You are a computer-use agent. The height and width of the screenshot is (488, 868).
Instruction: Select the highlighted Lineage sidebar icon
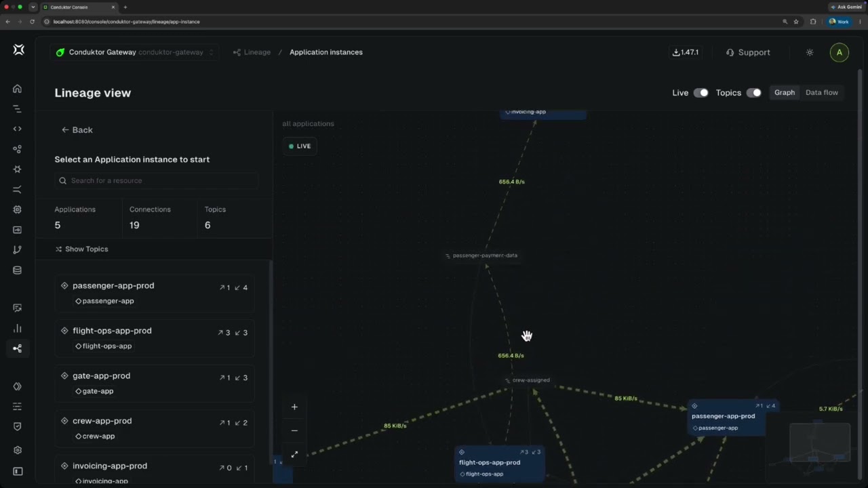18,348
